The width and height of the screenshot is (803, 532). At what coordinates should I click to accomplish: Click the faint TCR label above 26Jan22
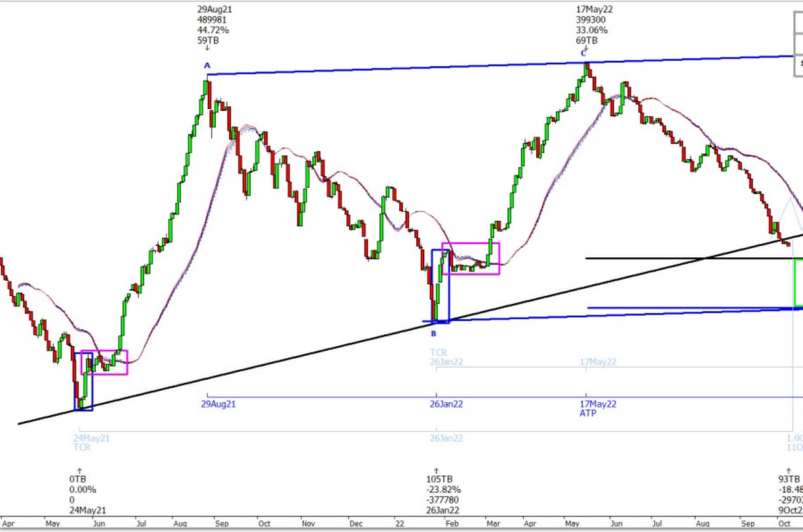coord(438,353)
